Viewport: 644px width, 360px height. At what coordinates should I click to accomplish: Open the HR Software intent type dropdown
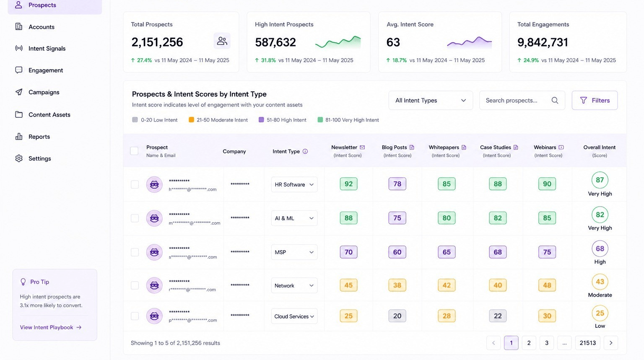pyautogui.click(x=294, y=184)
